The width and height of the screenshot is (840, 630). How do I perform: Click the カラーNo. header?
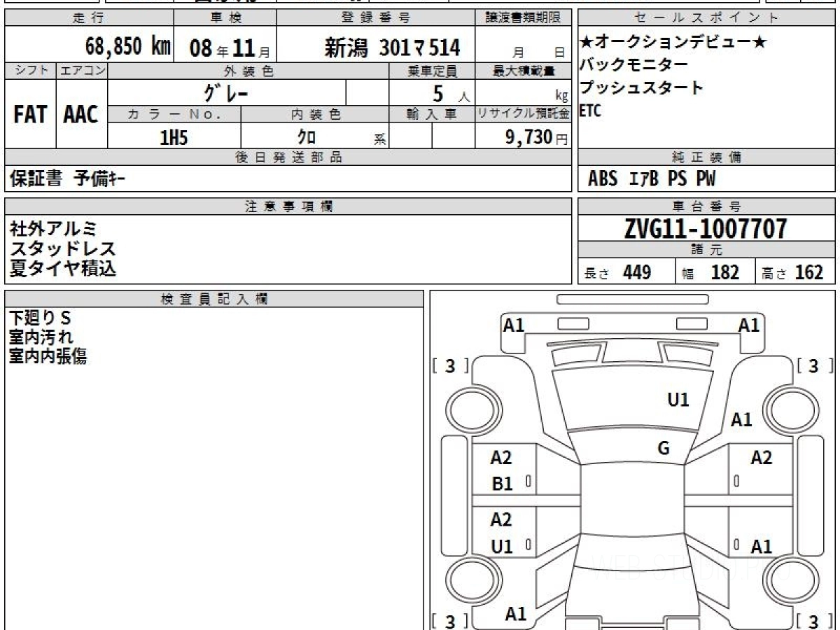coord(174,114)
